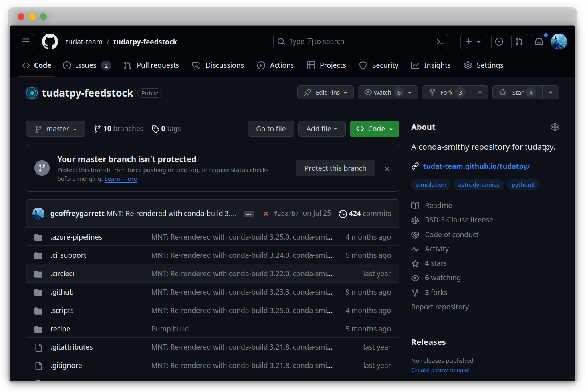
Task: Click the Report repository link
Action: coord(440,307)
